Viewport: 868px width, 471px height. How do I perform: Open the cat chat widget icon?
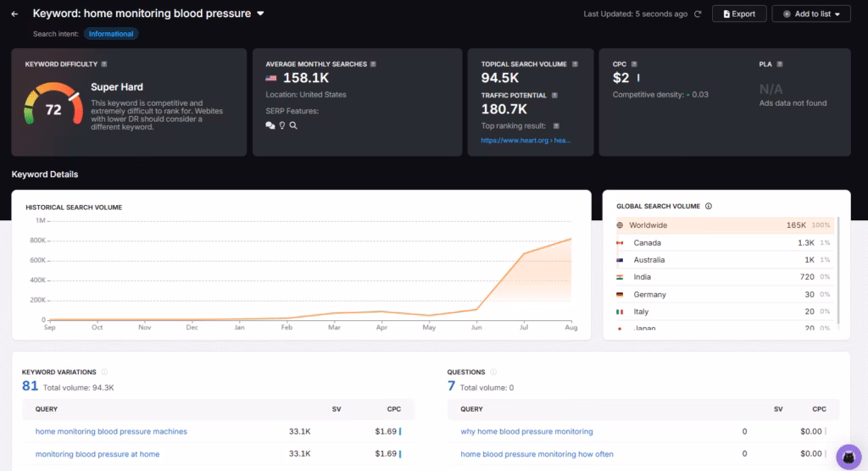click(848, 457)
